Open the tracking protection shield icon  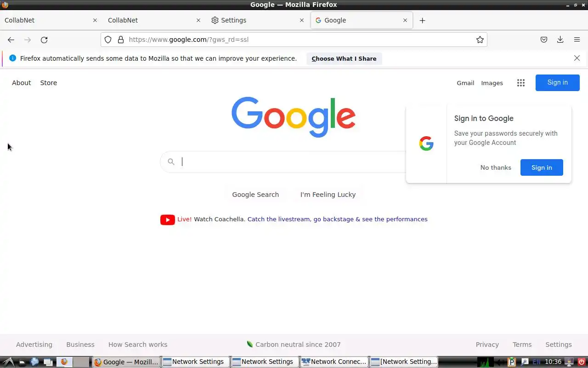pos(108,40)
